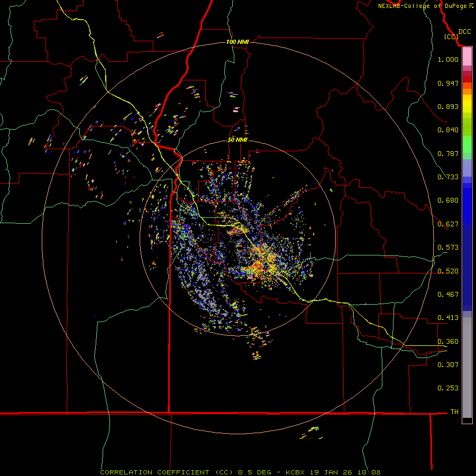Click the 0.5 DEG elevation text

coord(255,472)
